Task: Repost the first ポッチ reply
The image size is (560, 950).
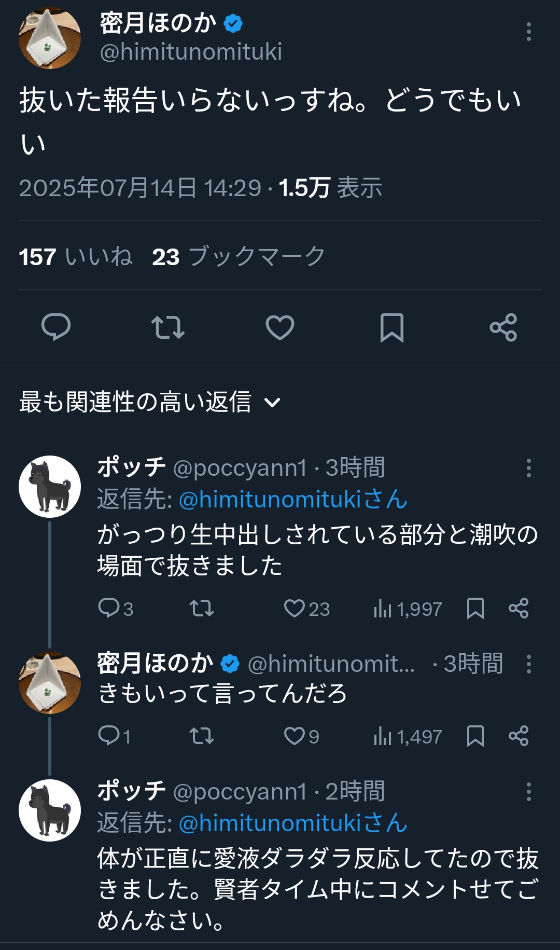Action: [201, 608]
